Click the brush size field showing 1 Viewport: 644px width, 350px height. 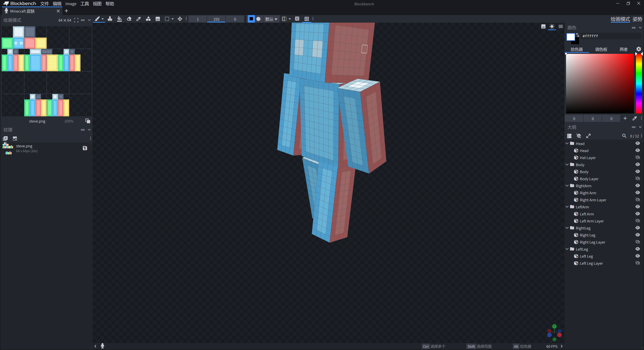click(198, 19)
